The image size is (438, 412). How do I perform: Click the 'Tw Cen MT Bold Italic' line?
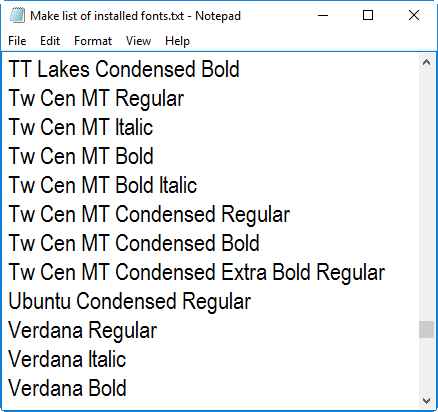pyautogui.click(x=103, y=185)
